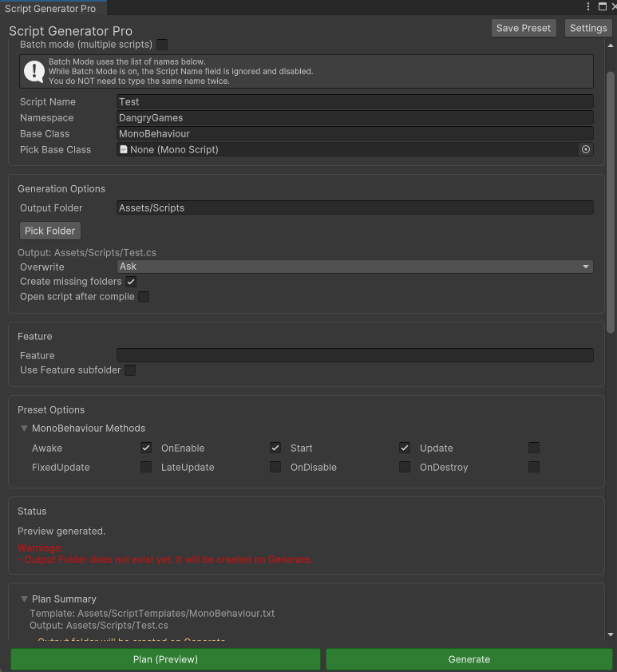
Task: Enable Open script after compile
Action: click(x=144, y=297)
